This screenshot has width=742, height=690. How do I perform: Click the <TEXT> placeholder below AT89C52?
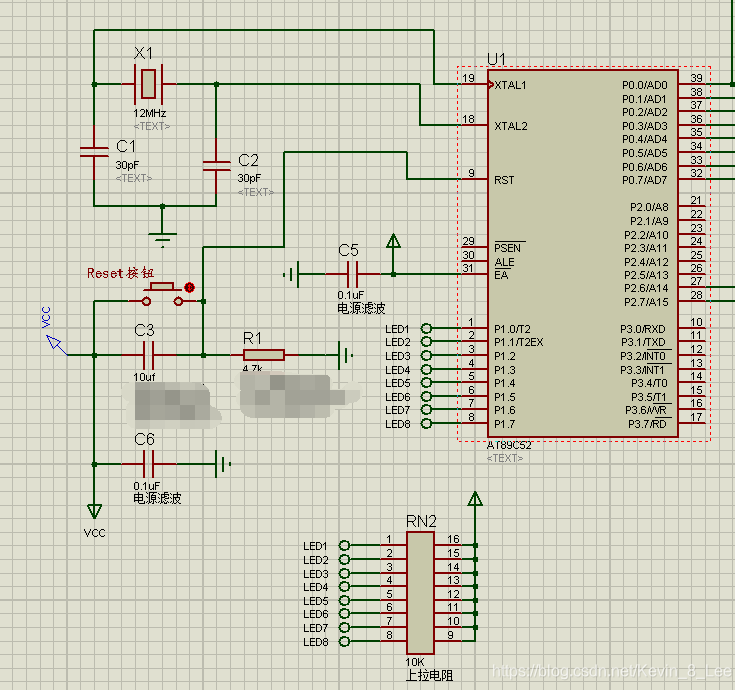[x=505, y=458]
